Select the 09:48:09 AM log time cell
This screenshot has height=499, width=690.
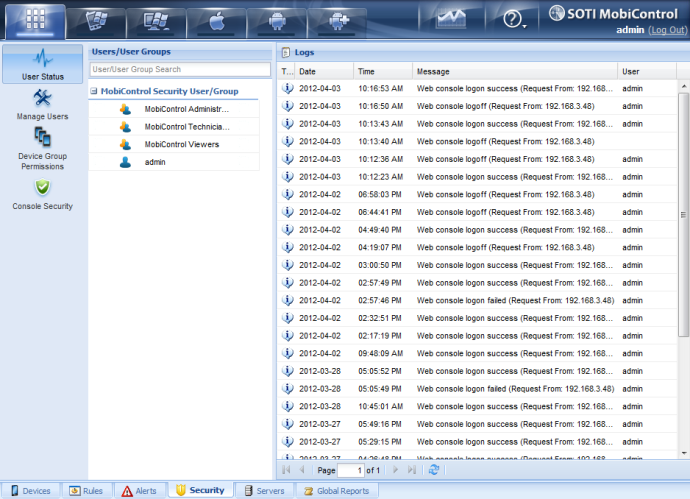381,353
